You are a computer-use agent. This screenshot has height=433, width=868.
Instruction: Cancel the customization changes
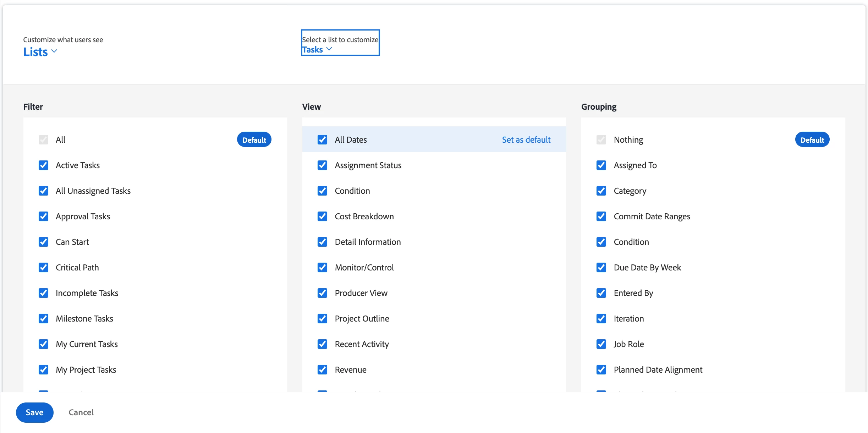coord(81,412)
